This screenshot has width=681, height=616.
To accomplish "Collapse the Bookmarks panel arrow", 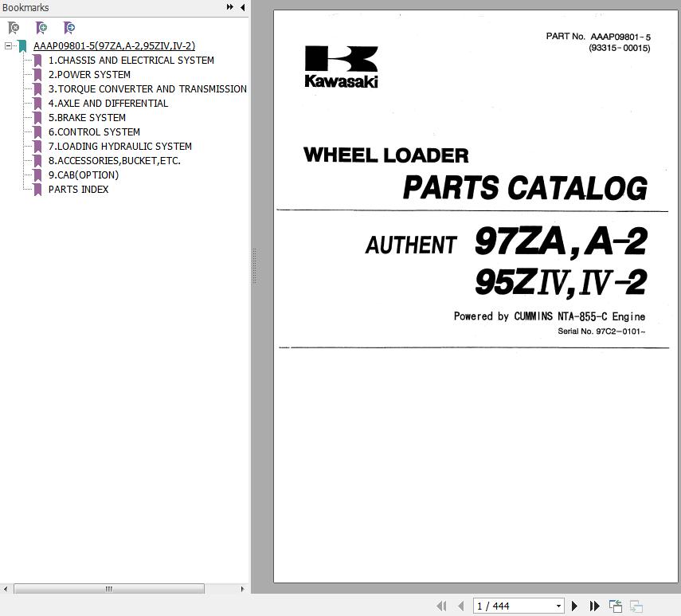I will tap(242, 7).
